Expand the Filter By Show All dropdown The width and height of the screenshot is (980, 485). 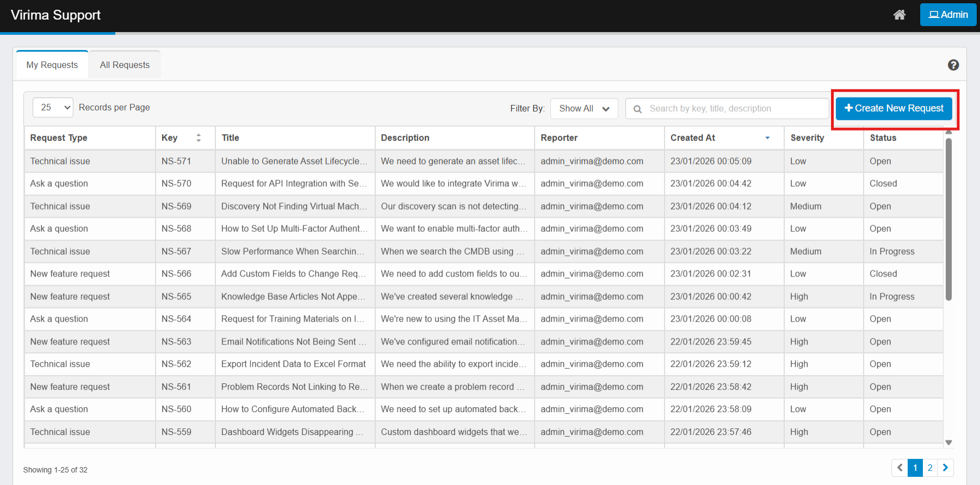click(584, 108)
